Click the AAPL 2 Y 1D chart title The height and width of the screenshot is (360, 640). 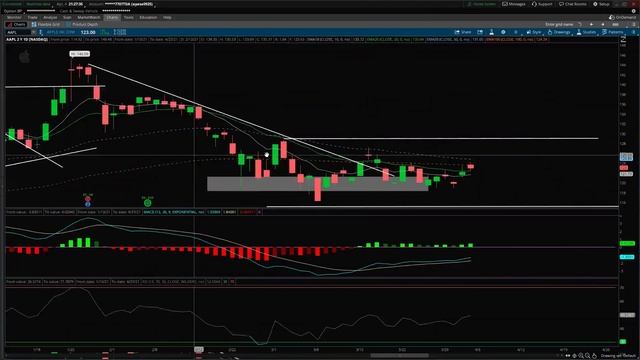pyautogui.click(x=27, y=40)
